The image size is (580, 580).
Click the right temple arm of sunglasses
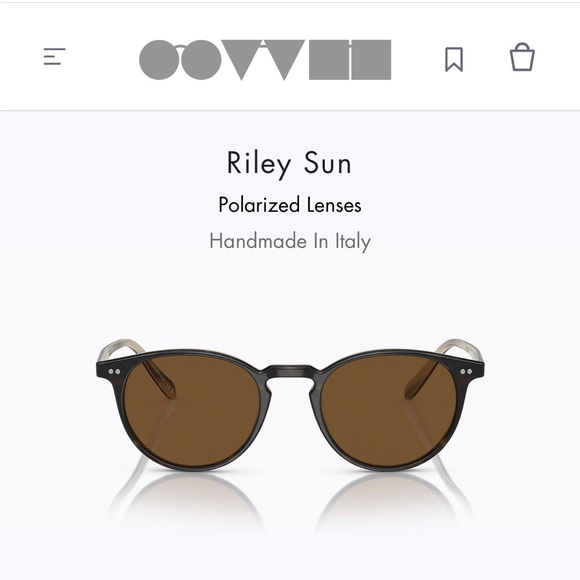click(460, 347)
